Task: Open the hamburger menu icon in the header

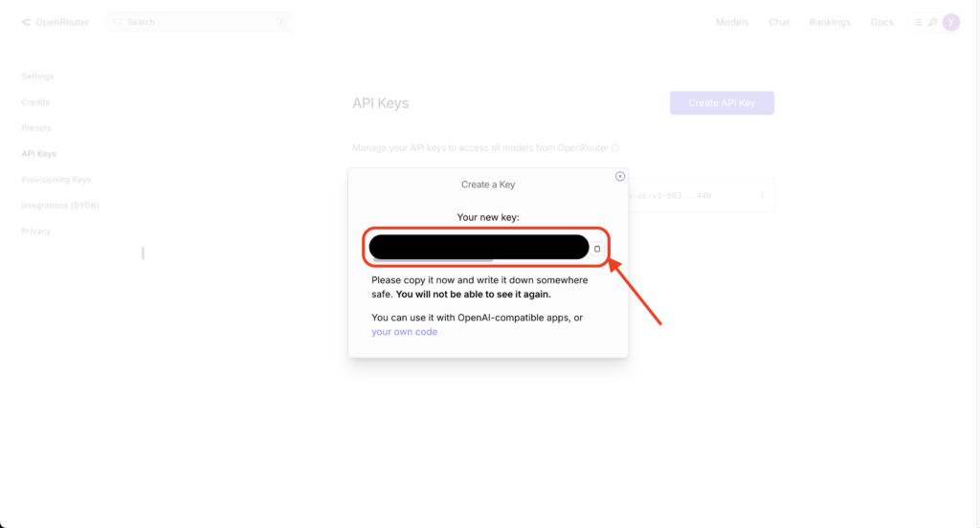Action: point(918,23)
